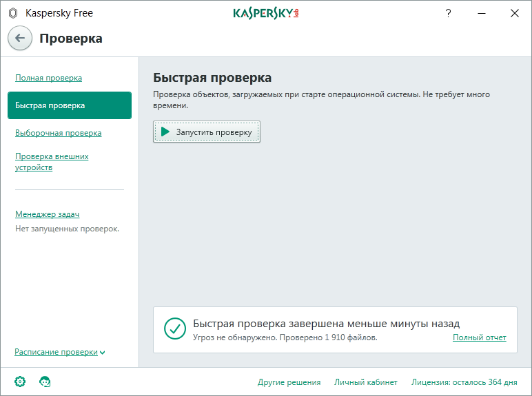Click Лицензия: осталось 364 дня
The height and width of the screenshot is (396, 532).
click(464, 382)
